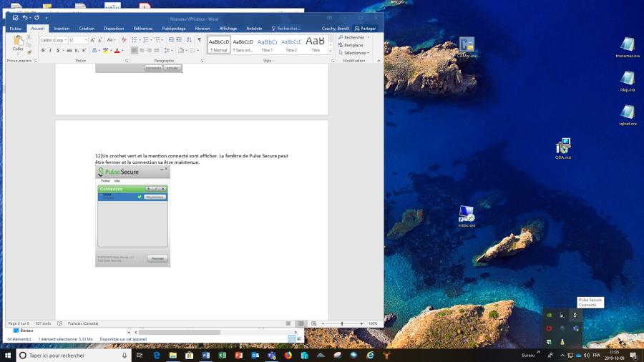644x362 pixels.
Task: Click the numbered list icon
Action: 146,40
